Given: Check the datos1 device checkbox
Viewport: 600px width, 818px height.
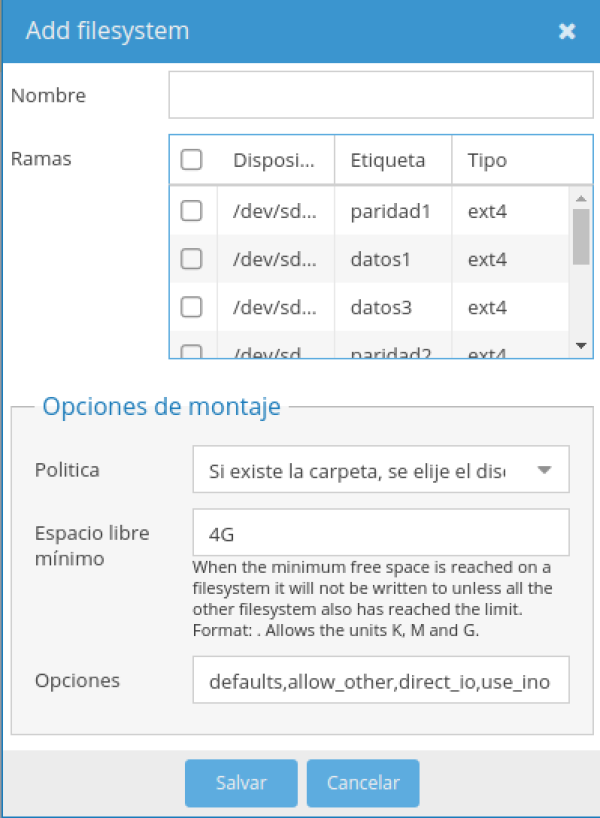Looking at the screenshot, I should [x=191, y=259].
